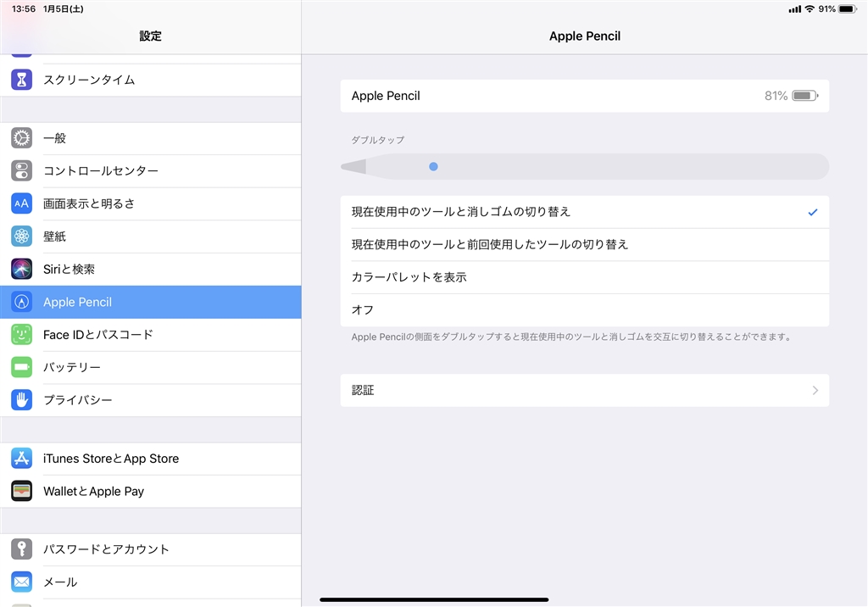
Task: Tap the iPad battery icon in status bar
Action: pyautogui.click(x=848, y=8)
